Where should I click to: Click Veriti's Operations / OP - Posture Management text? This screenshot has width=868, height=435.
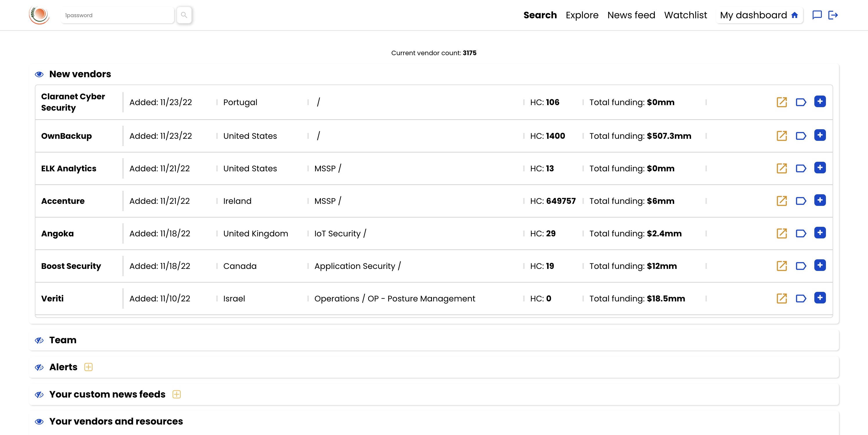coord(395,299)
